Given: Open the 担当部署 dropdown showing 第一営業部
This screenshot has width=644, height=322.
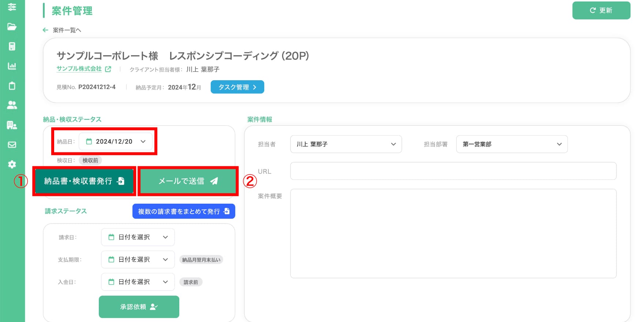Looking at the screenshot, I should click(512, 144).
